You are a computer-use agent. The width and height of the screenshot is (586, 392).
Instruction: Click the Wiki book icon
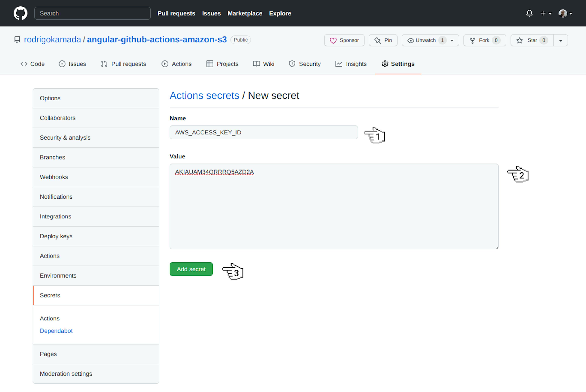pyautogui.click(x=256, y=64)
